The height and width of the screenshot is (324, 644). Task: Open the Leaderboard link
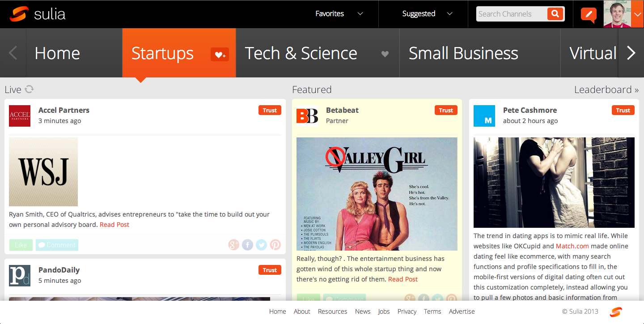[606, 90]
